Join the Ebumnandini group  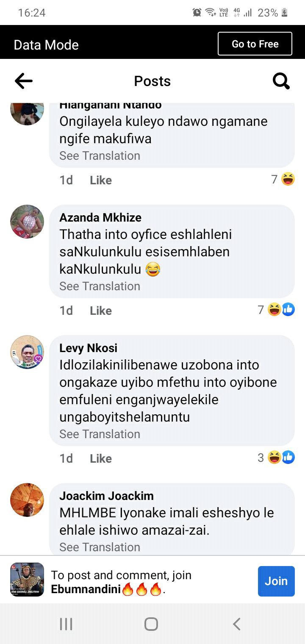pos(276,581)
